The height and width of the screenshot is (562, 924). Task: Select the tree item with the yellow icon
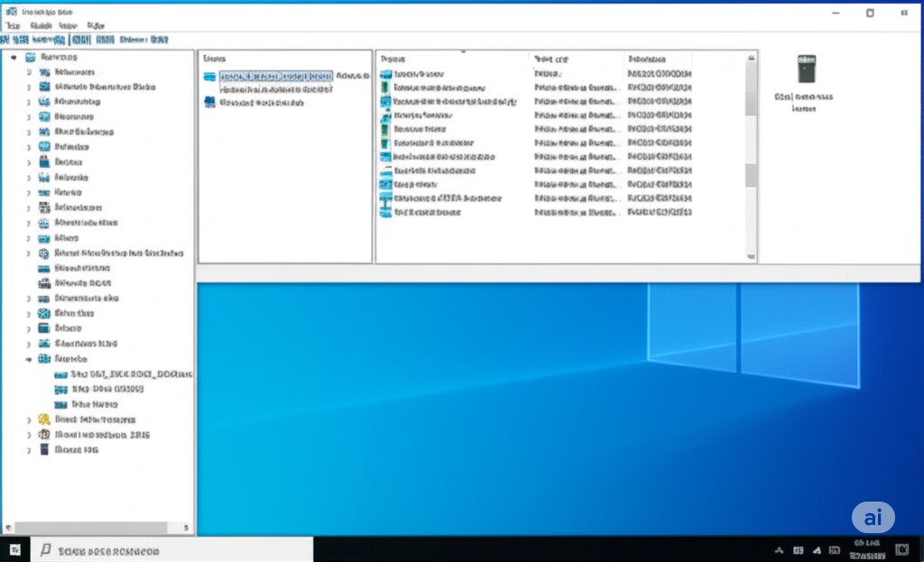coord(95,419)
